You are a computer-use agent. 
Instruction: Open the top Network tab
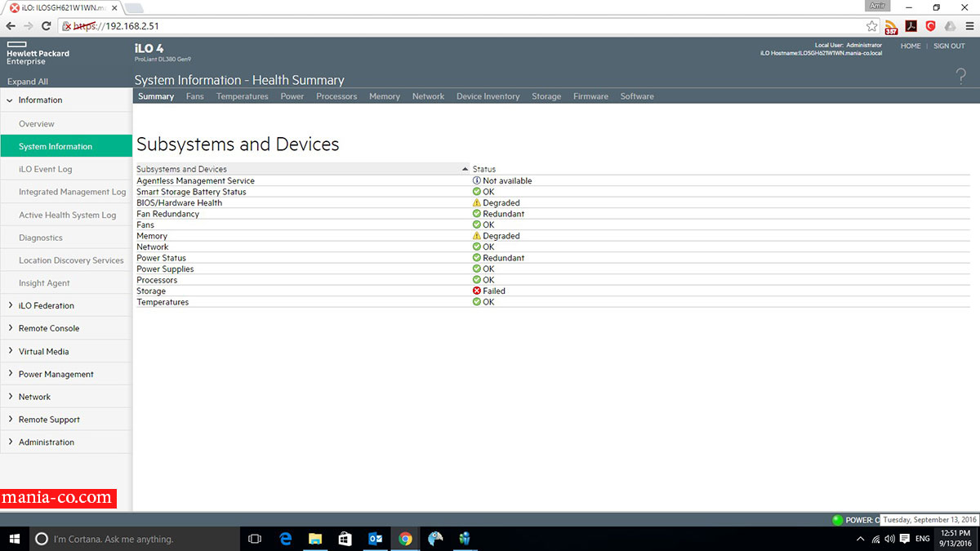pos(428,96)
